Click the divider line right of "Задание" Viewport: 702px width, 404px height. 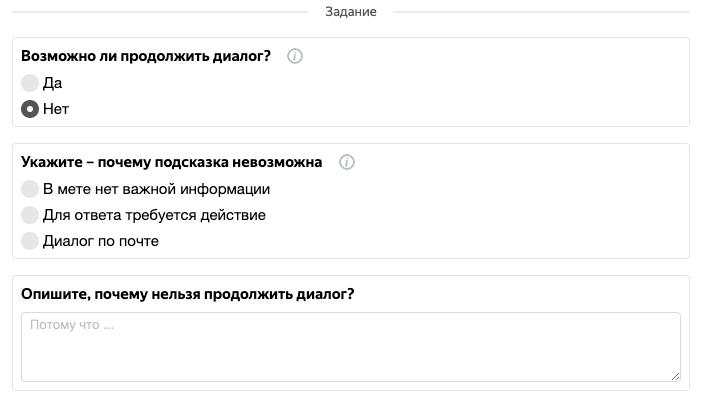pos(540,12)
